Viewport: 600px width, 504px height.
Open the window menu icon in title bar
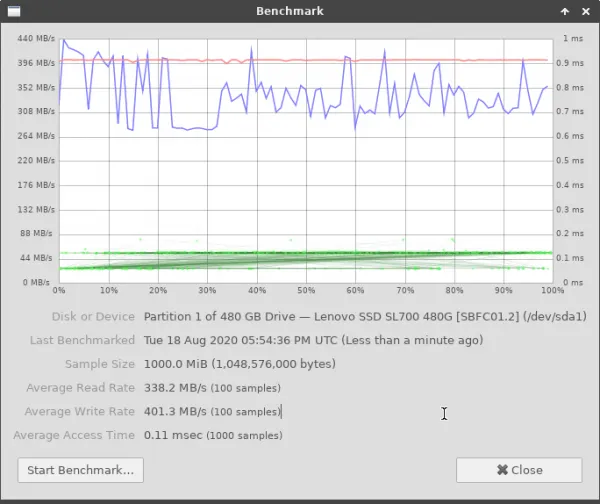[x=10, y=11]
